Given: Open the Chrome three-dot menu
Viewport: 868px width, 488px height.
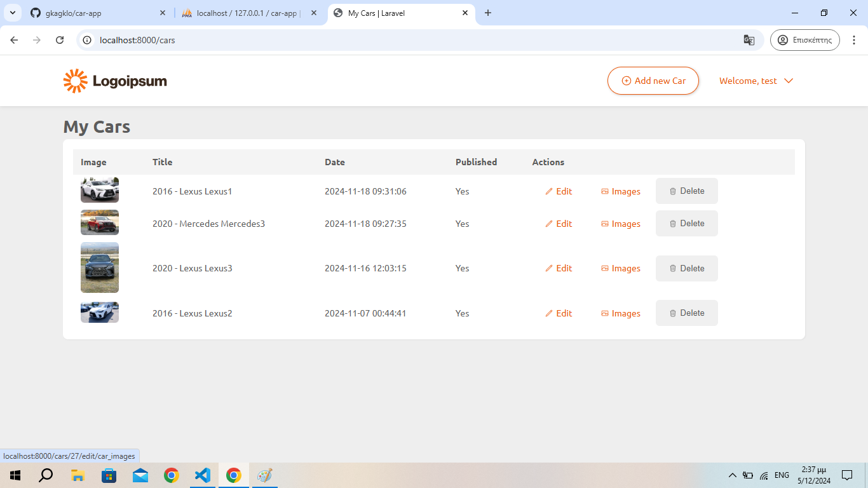Looking at the screenshot, I should [x=855, y=40].
